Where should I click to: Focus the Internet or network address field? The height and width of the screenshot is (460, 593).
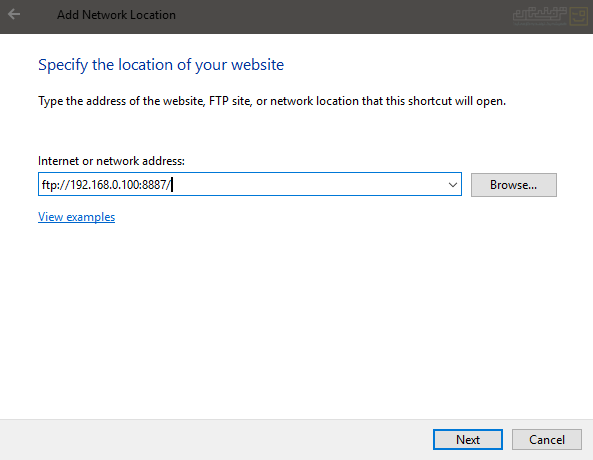250,184
